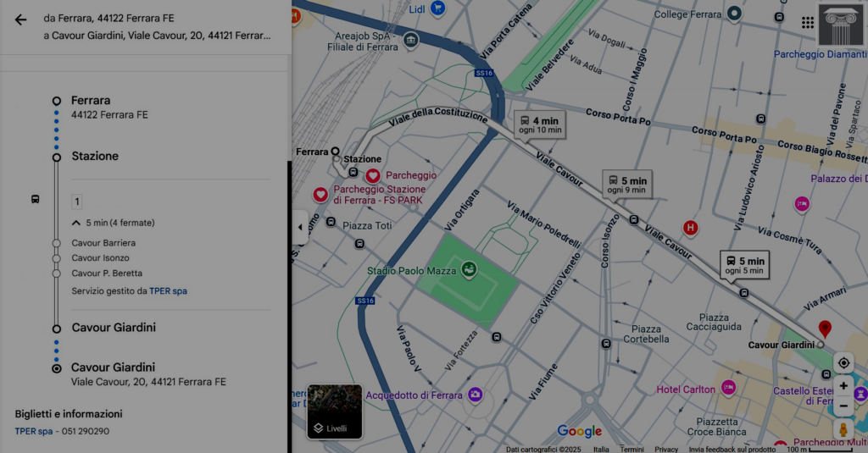
Task: Open Parcheggio saved heart marker
Action: 373,176
